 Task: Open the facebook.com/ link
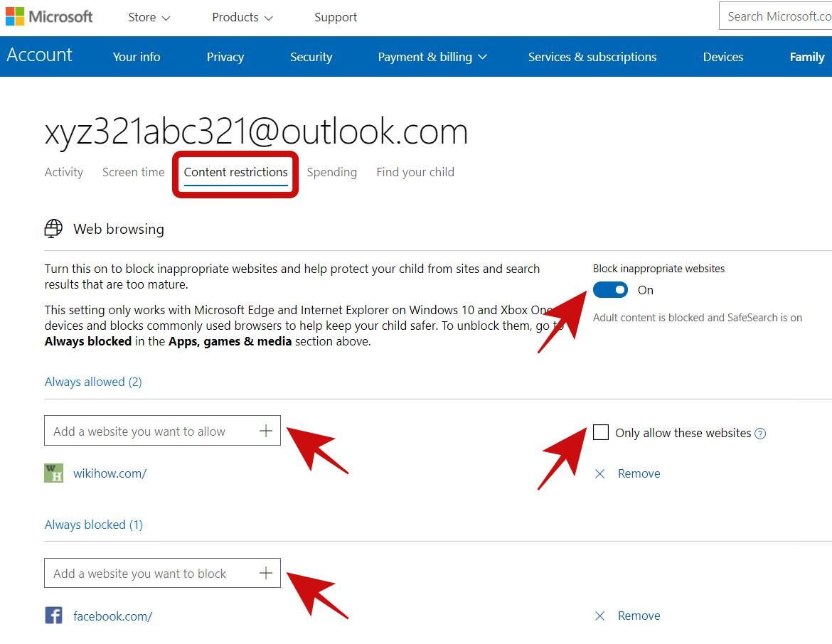pyautogui.click(x=112, y=616)
